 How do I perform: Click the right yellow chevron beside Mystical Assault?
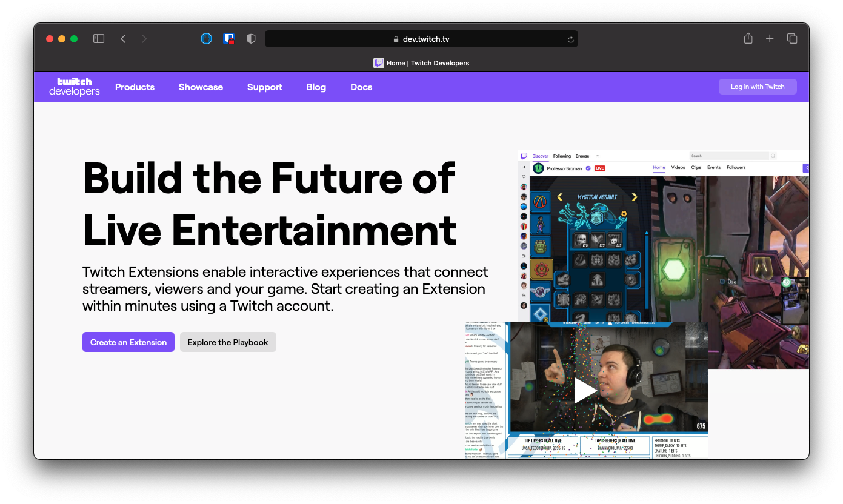click(633, 197)
